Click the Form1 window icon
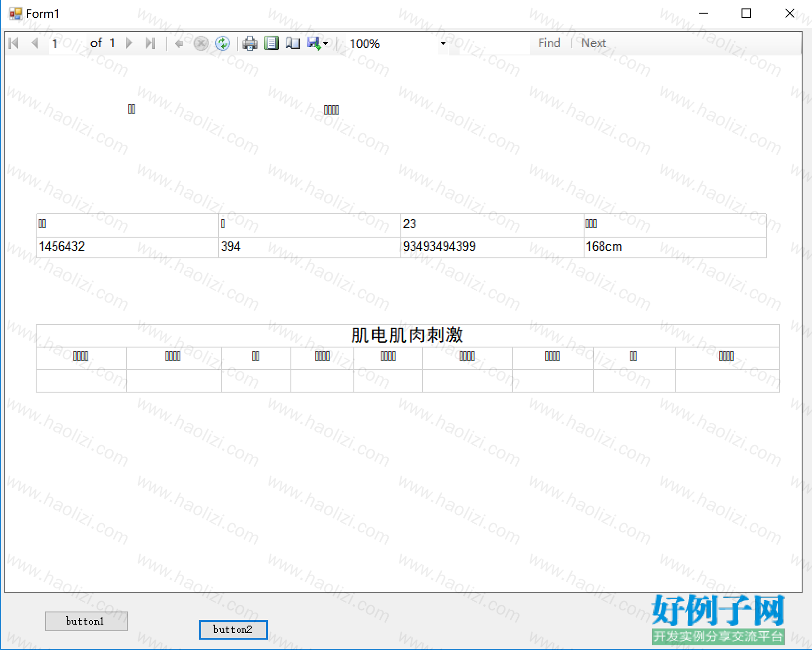This screenshot has height=650, width=812. [x=16, y=14]
